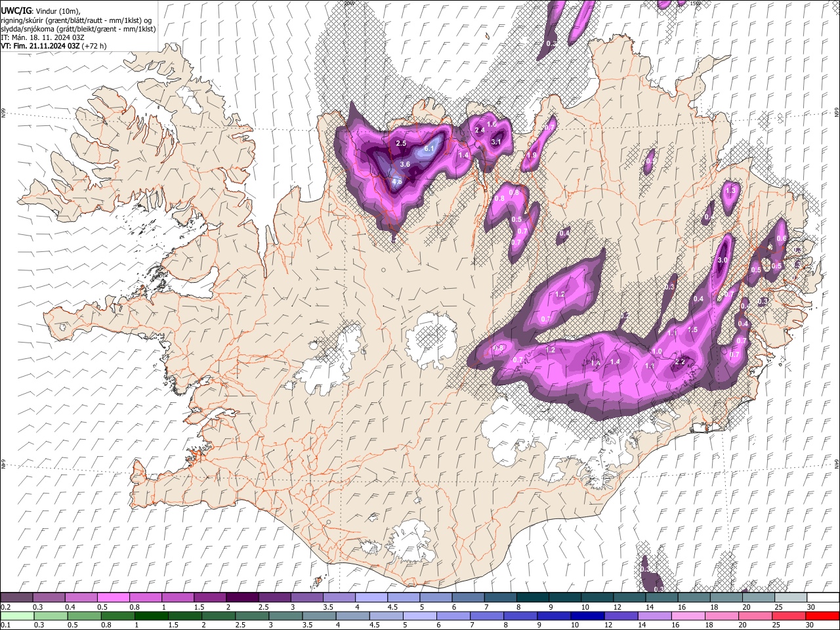Click the 12 label in the top legend row
Image resolution: width=840 pixels, height=630 pixels.
pyautogui.click(x=616, y=607)
